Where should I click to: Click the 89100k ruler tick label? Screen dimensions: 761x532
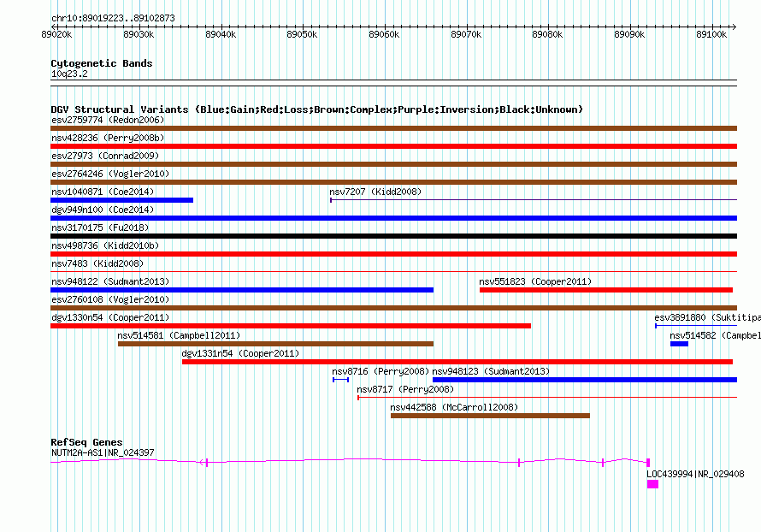[711, 34]
